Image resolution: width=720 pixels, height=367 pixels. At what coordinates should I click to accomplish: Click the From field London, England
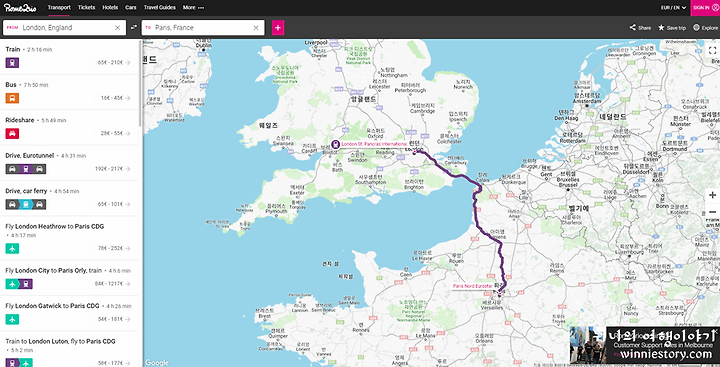pos(64,28)
